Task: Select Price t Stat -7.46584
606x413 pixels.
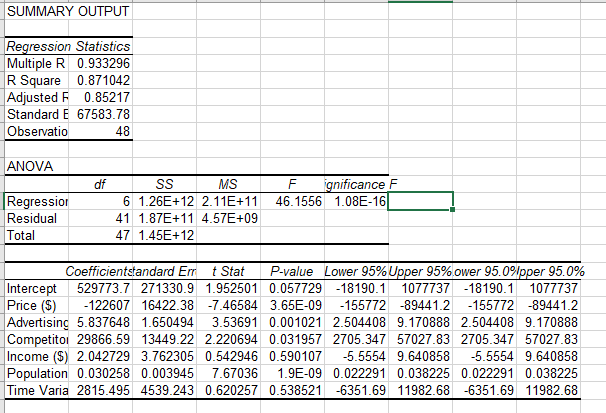Action: pyautogui.click(x=228, y=305)
